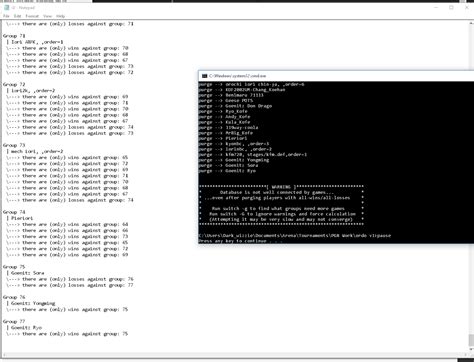Click 'purge --> Kula_Kofe' line in console
This screenshot has height=362, width=474.
224,122
